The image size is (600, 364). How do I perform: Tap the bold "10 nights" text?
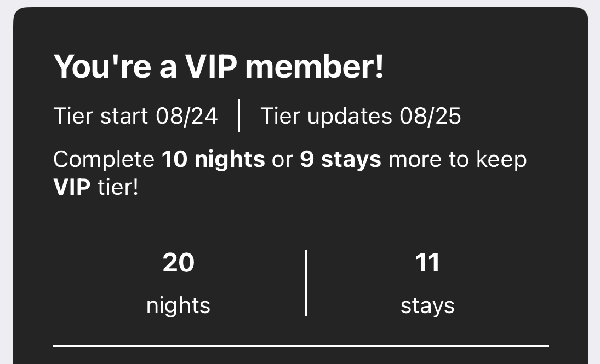click(213, 159)
